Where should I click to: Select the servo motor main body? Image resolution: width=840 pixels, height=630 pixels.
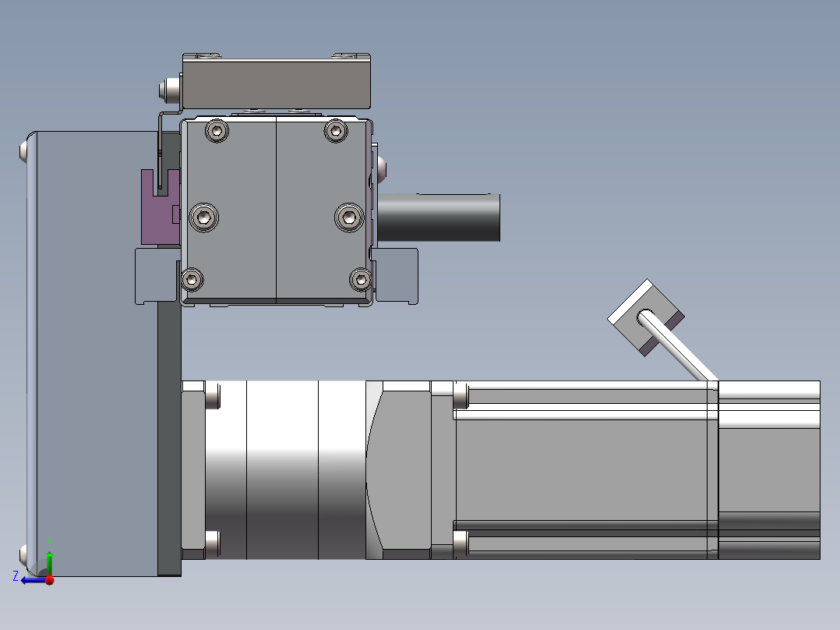coord(586,470)
